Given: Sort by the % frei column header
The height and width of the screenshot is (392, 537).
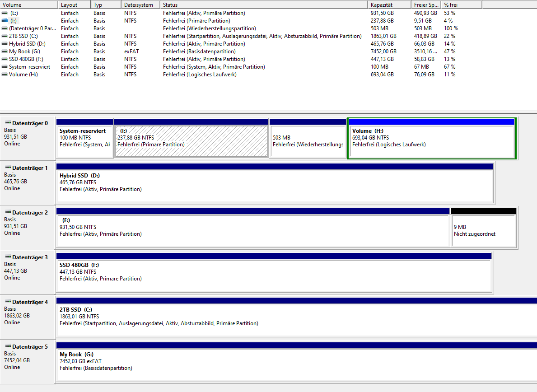Looking at the screenshot, I should point(462,5).
